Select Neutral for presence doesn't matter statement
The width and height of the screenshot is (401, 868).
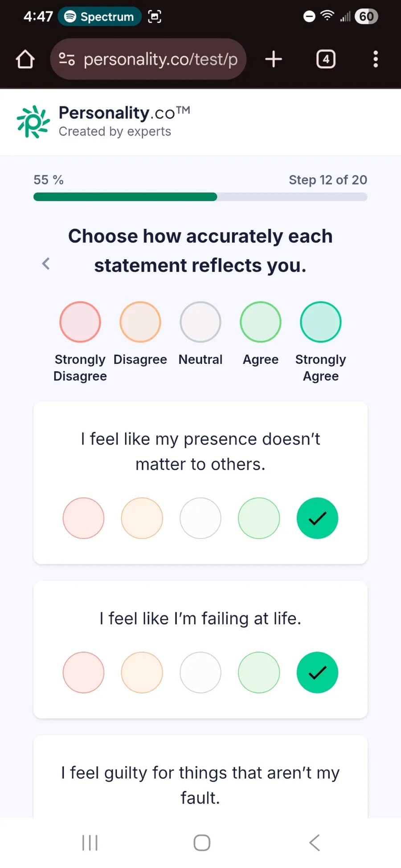point(200,518)
